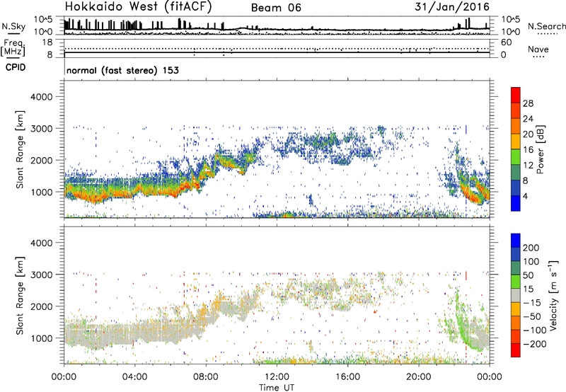Click the gray -15 to 15 velocity color band
566x392 pixels.
pyautogui.click(x=516, y=295)
